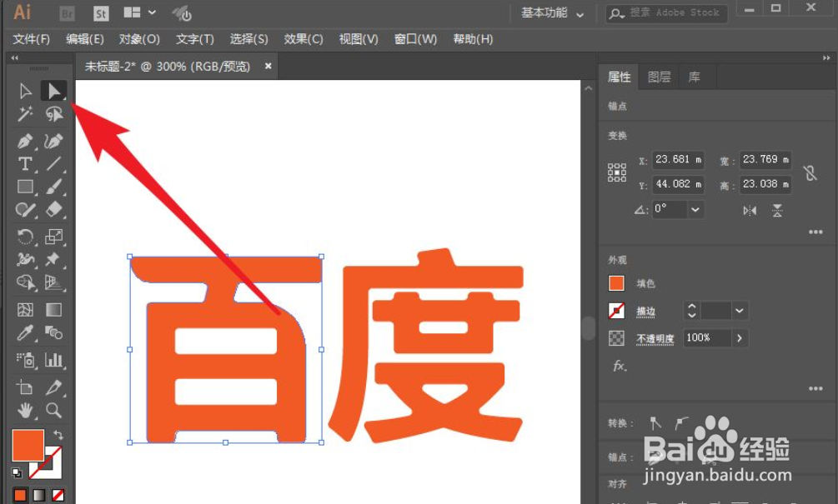The image size is (838, 504).
Task: Flip selection vertically in Transform section
Action: click(x=777, y=211)
